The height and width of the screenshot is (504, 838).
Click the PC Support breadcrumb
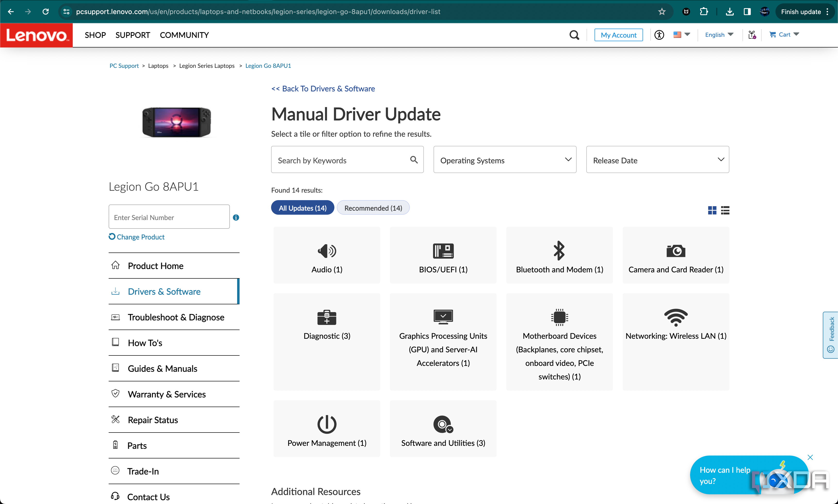[124, 66]
